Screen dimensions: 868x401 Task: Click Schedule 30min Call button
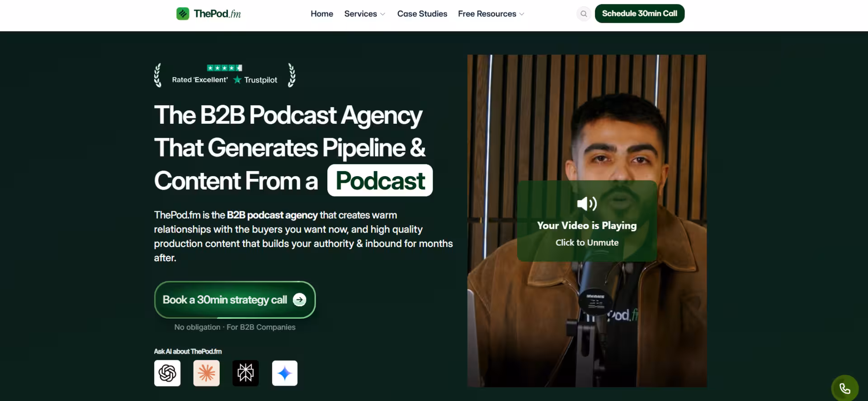pyautogui.click(x=639, y=14)
